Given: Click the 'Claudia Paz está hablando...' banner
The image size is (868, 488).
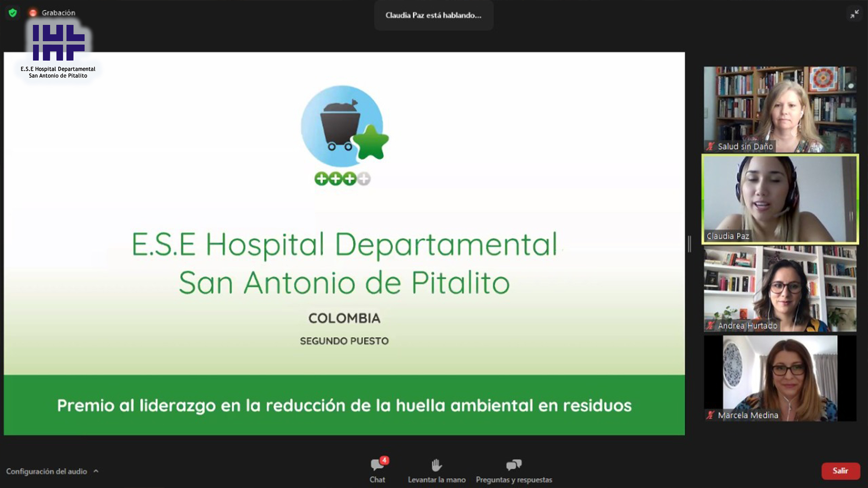Looking at the screenshot, I should pos(434,15).
